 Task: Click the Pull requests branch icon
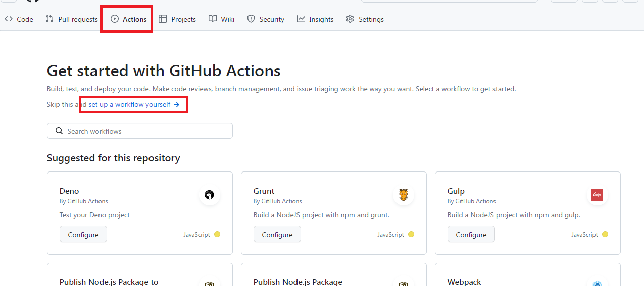click(49, 19)
